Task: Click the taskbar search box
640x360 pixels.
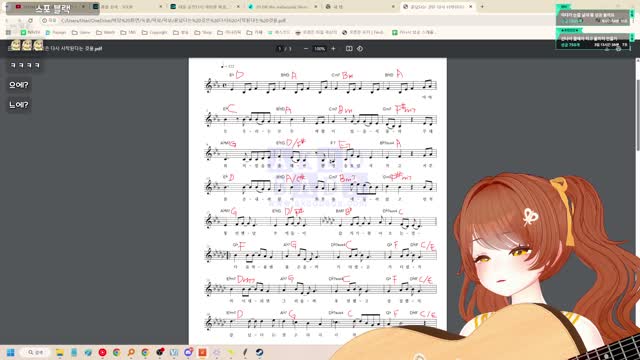Action: 36,352
